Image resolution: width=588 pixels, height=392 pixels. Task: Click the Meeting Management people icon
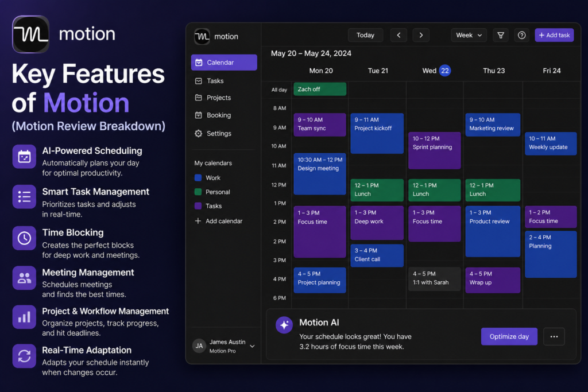24,278
